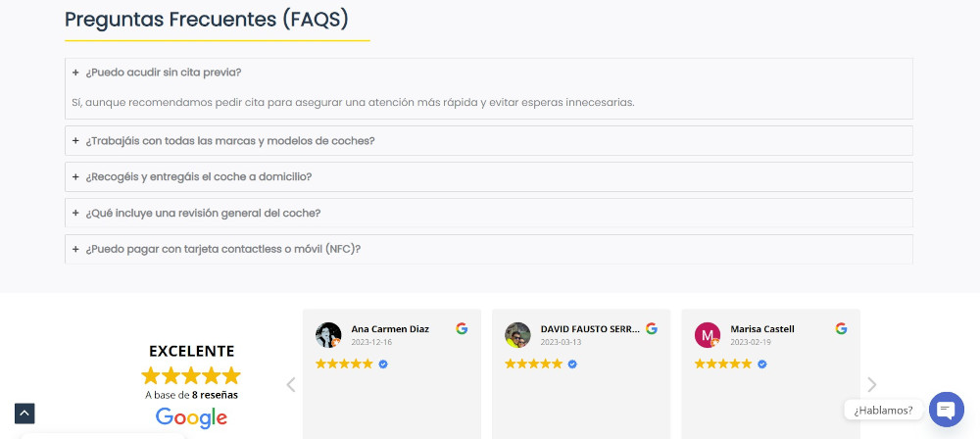
Task: Show previous reviews with left arrow
Action: [290, 385]
